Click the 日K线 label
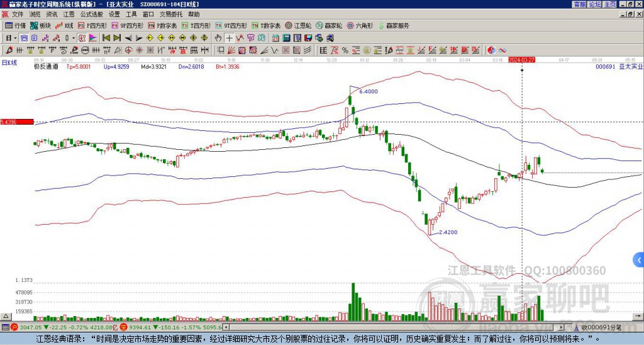Viewport: 644px width, 345px height. tap(9, 63)
